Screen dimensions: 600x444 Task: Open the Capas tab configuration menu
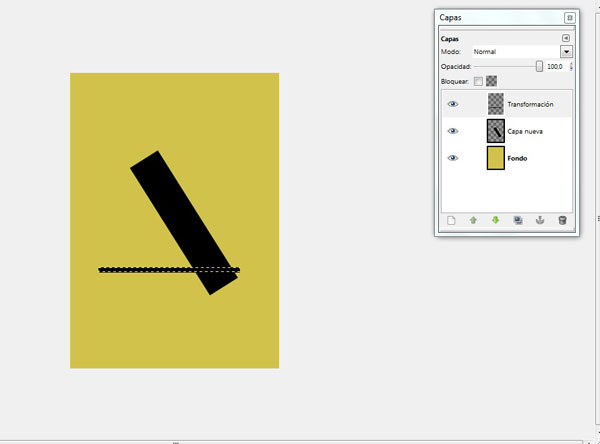click(566, 38)
